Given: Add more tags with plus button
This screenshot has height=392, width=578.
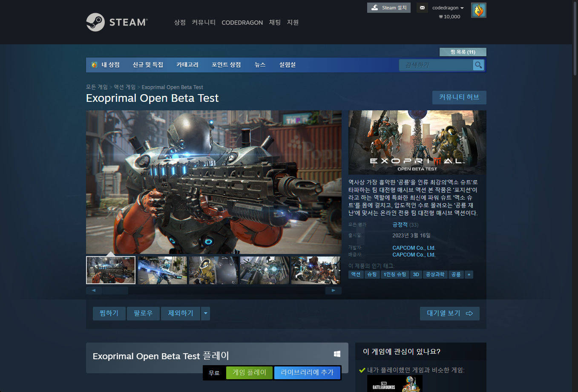Looking at the screenshot, I should [x=469, y=274].
